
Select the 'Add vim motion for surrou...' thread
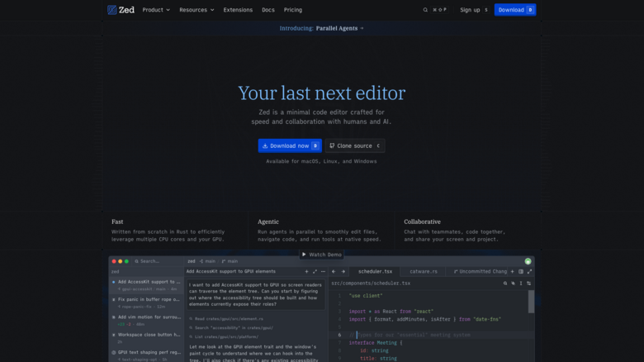click(147, 321)
